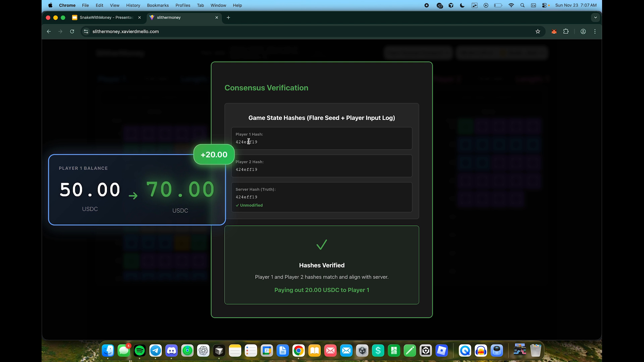Viewport: 644px width, 362px height.
Task: Expand tab search chevron dropdown
Action: pos(595,17)
